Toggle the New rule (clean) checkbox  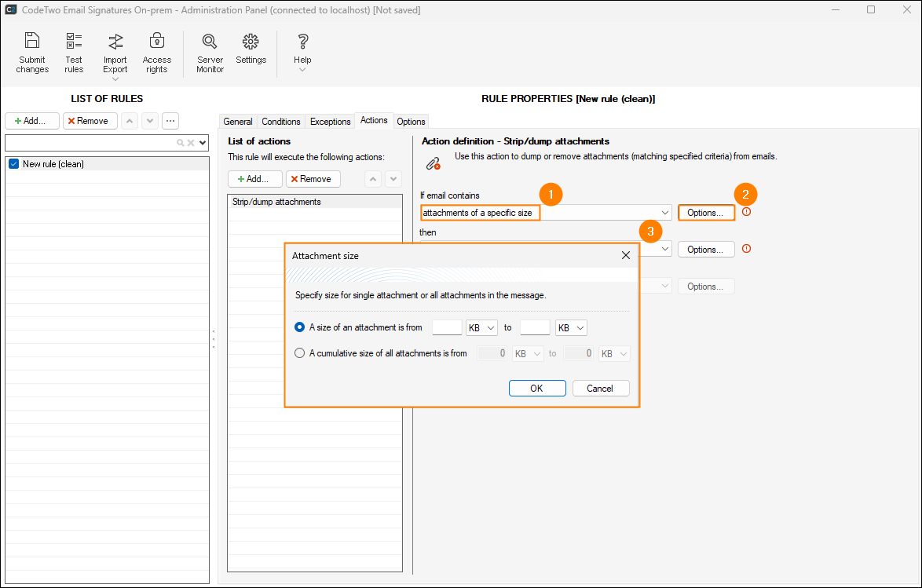coord(13,164)
